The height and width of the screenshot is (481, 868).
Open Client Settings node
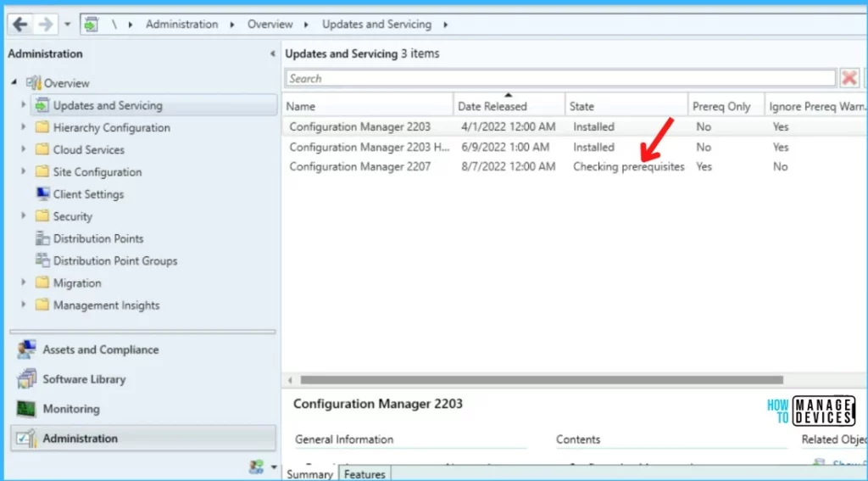click(88, 194)
